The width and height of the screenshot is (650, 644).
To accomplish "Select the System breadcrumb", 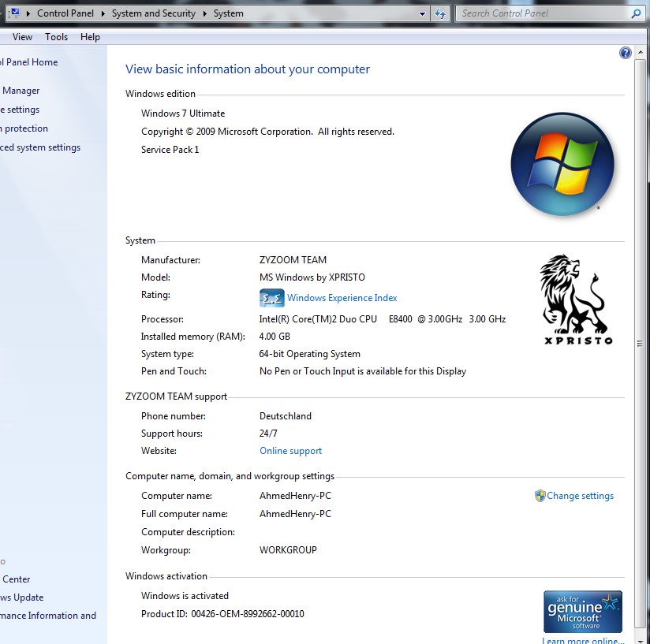I will [229, 13].
